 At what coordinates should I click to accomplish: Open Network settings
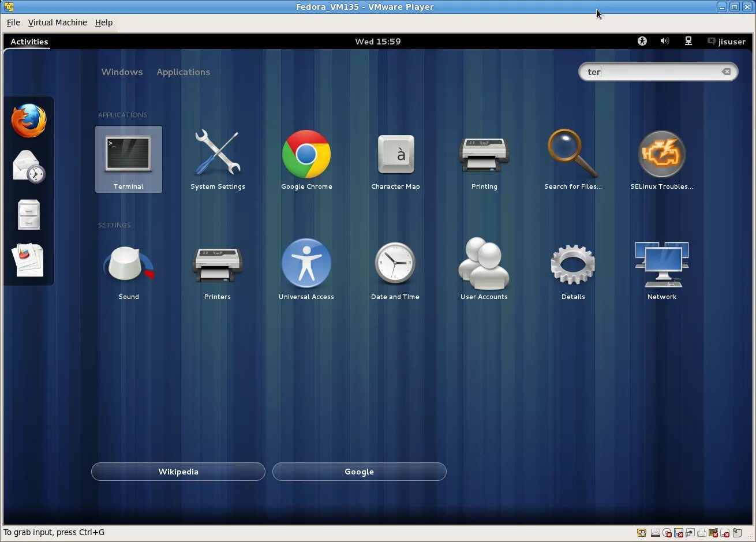click(x=662, y=270)
